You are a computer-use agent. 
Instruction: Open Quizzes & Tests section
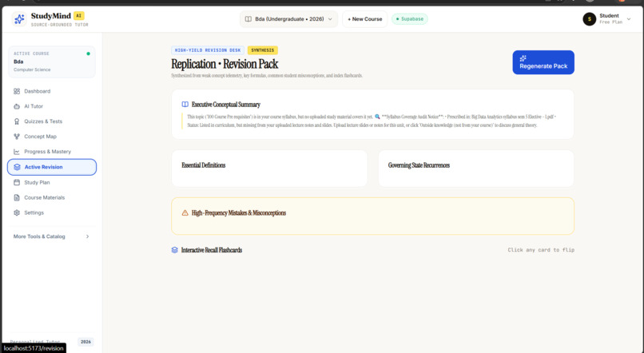[x=51, y=121]
